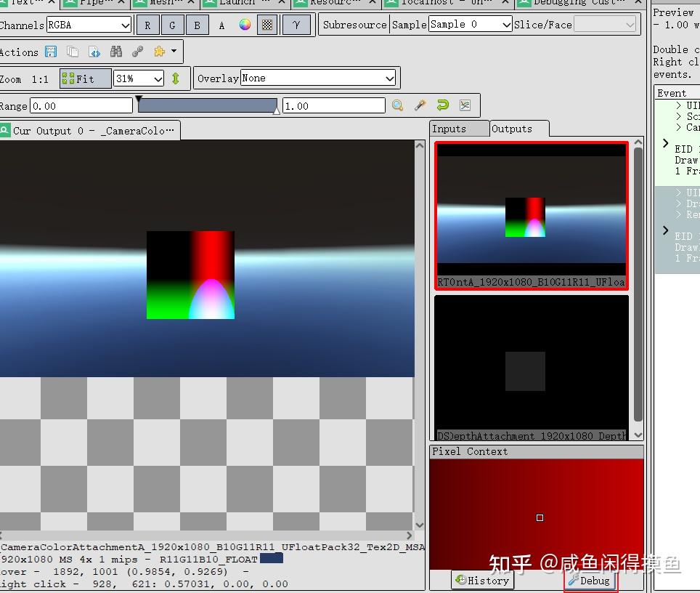
Task: Toggle checkerboard background display
Action: (266, 24)
